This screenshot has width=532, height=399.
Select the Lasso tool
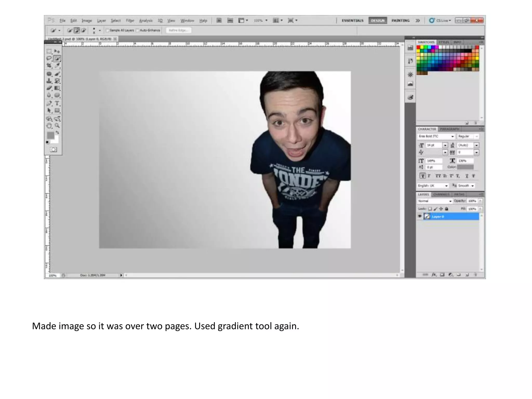click(x=49, y=58)
